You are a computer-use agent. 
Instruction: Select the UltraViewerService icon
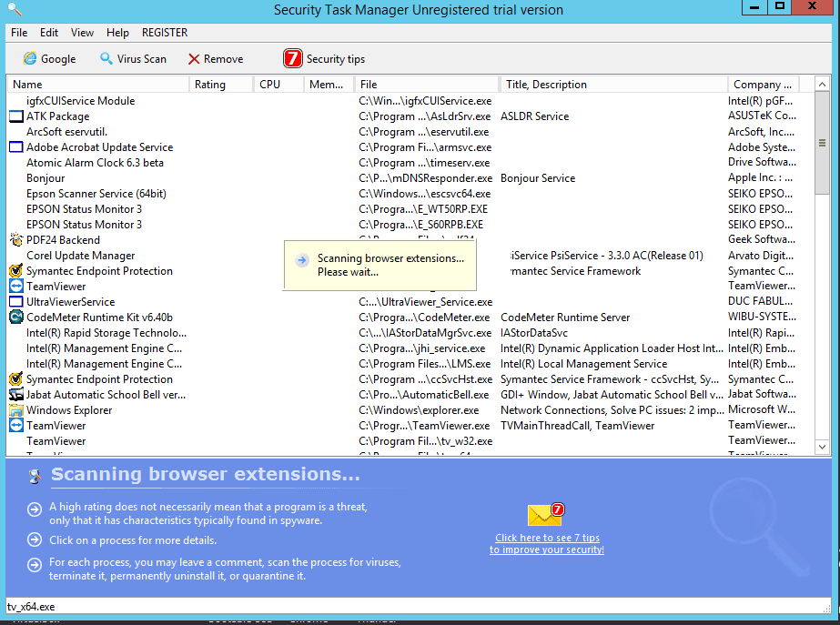(15, 301)
